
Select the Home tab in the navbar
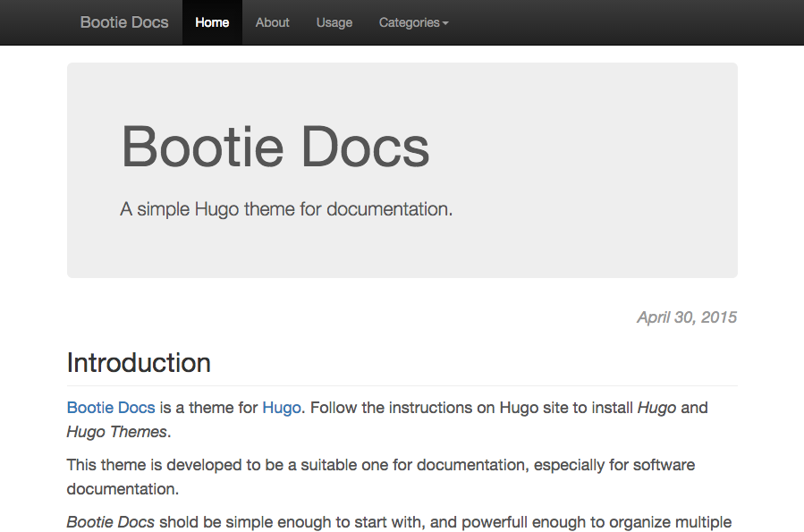(212, 22)
